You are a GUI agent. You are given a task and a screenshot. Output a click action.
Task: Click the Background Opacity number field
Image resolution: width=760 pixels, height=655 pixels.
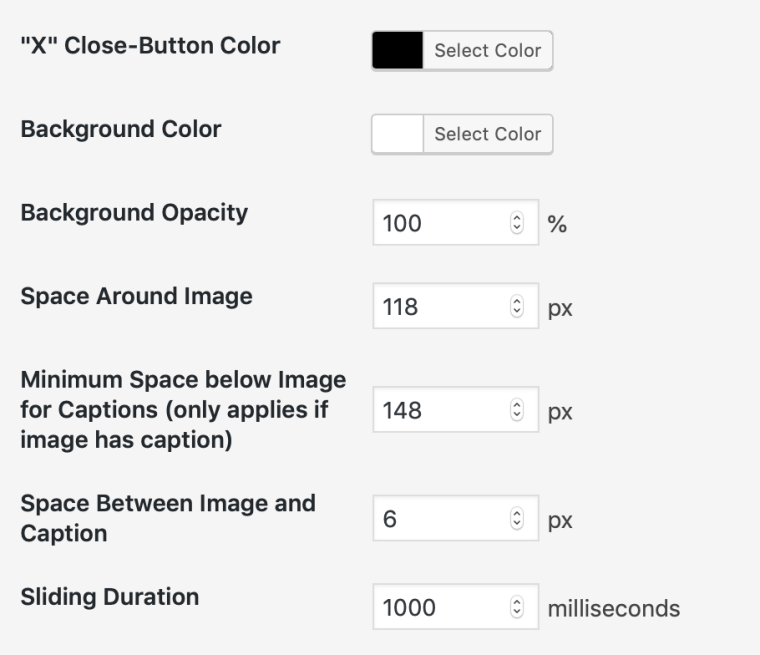pyautogui.click(x=440, y=224)
